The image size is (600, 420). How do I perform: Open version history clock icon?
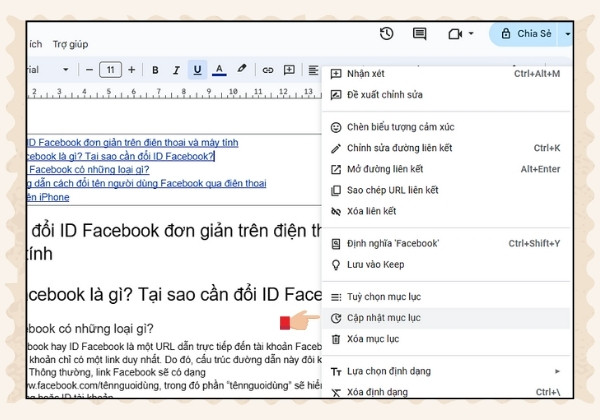click(x=386, y=34)
